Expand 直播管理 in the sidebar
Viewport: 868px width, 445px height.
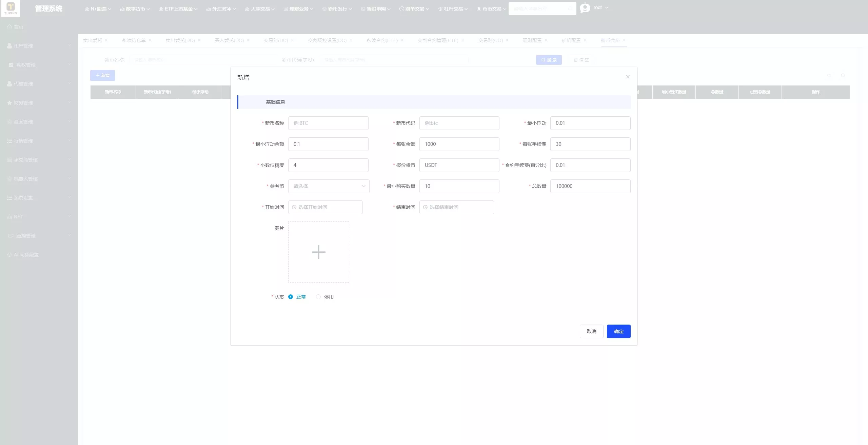pyautogui.click(x=39, y=236)
